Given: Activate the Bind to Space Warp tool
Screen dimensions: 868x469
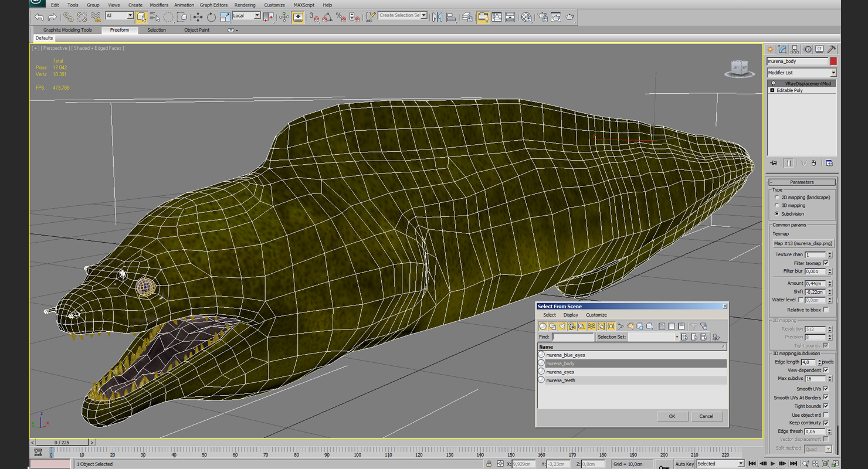Looking at the screenshot, I should [95, 17].
